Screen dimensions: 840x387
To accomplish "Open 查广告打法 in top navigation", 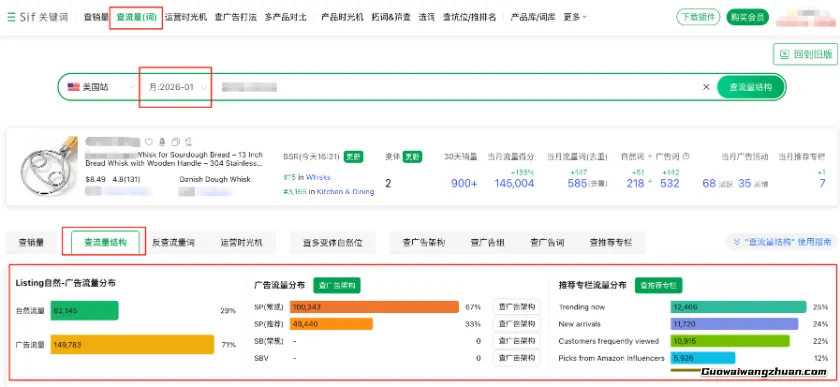I will point(236,17).
